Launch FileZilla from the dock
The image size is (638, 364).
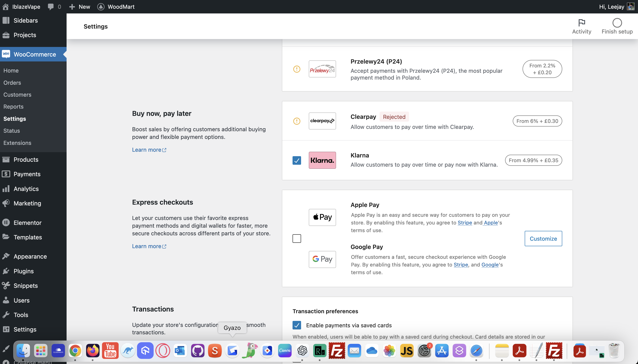coord(337,351)
